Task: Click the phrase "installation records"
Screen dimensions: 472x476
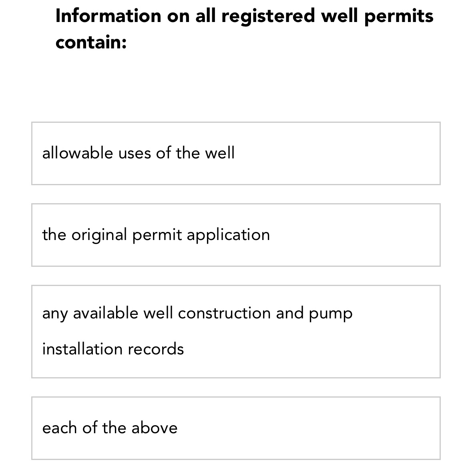Action: click(x=113, y=348)
